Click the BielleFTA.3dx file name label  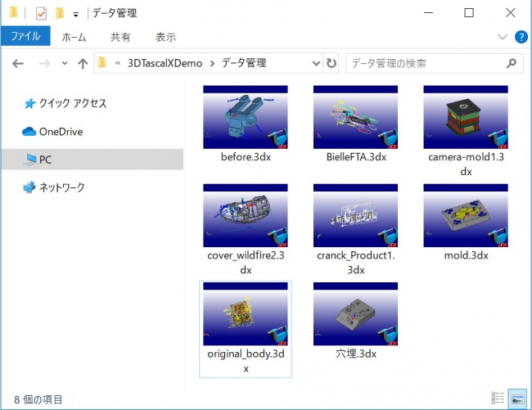click(x=356, y=157)
